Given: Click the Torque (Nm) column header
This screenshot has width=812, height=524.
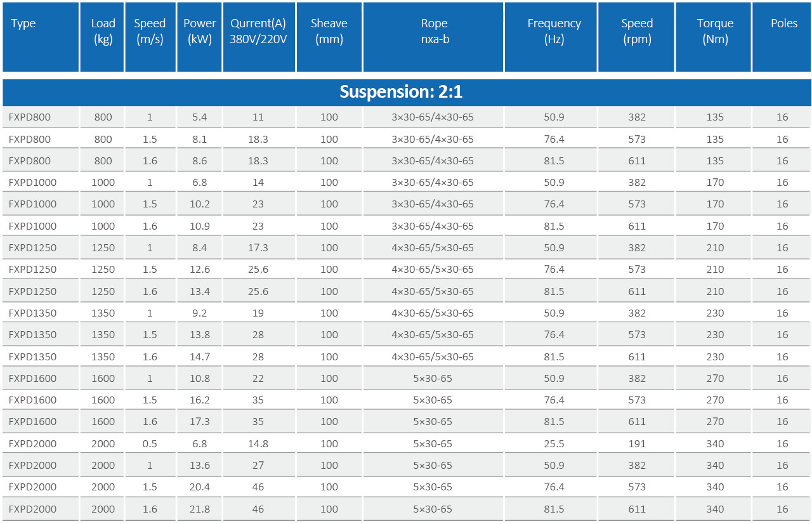Looking at the screenshot, I should pos(715,31).
